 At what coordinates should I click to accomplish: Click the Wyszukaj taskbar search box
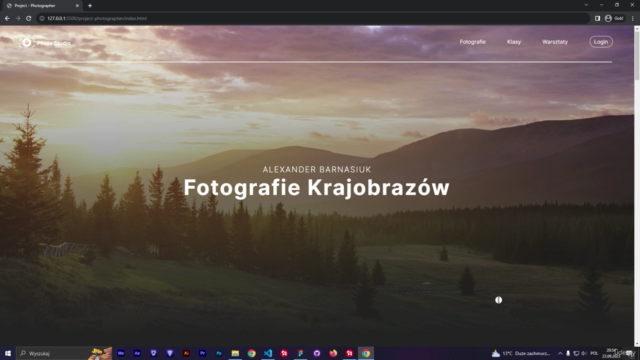coord(64,353)
